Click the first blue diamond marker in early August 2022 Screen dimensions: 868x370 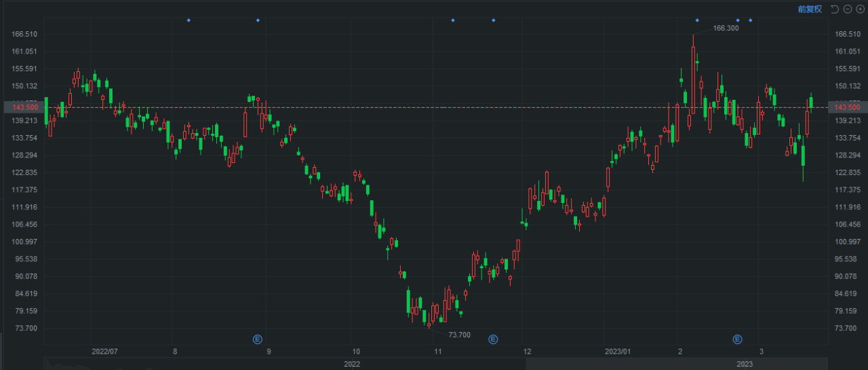[189, 20]
